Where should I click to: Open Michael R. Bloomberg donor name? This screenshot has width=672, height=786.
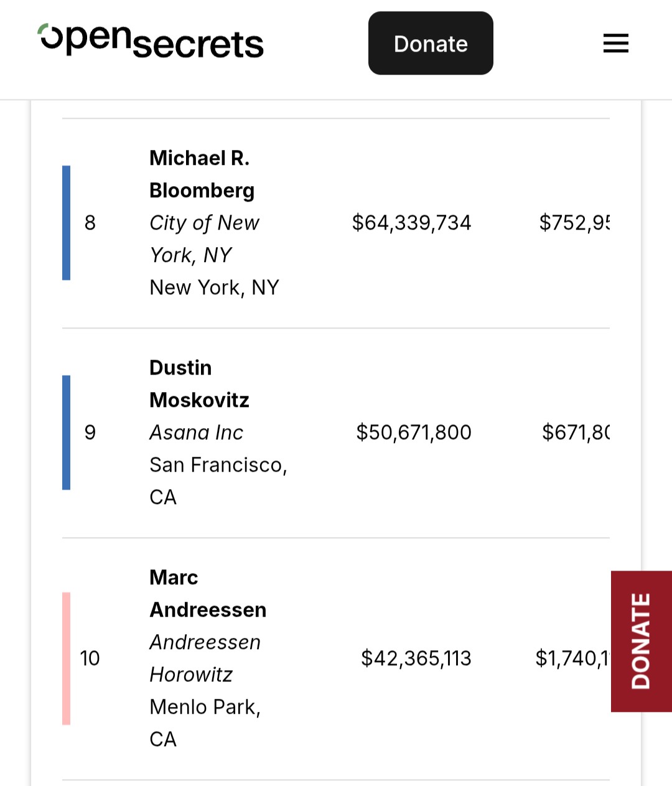pos(202,174)
